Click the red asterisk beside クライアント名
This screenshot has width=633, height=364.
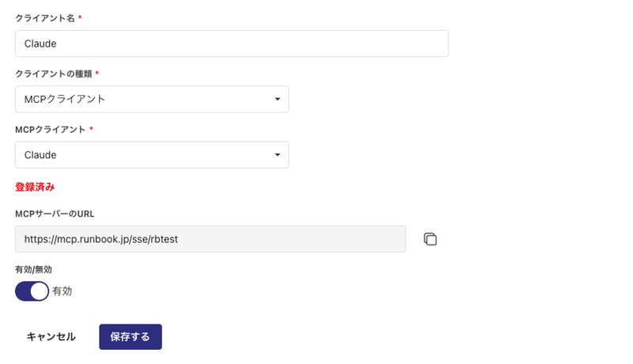(x=80, y=17)
